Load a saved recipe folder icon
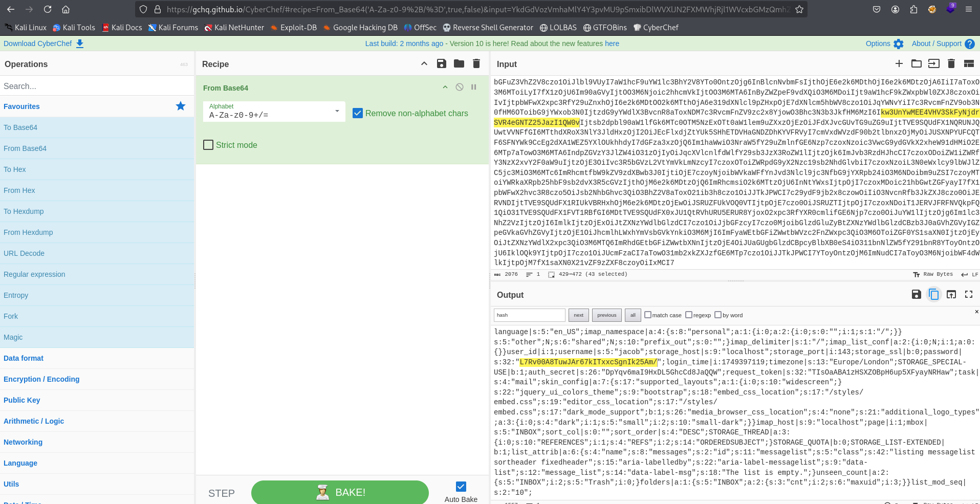Image resolution: width=980 pixels, height=504 pixels. coord(459,64)
